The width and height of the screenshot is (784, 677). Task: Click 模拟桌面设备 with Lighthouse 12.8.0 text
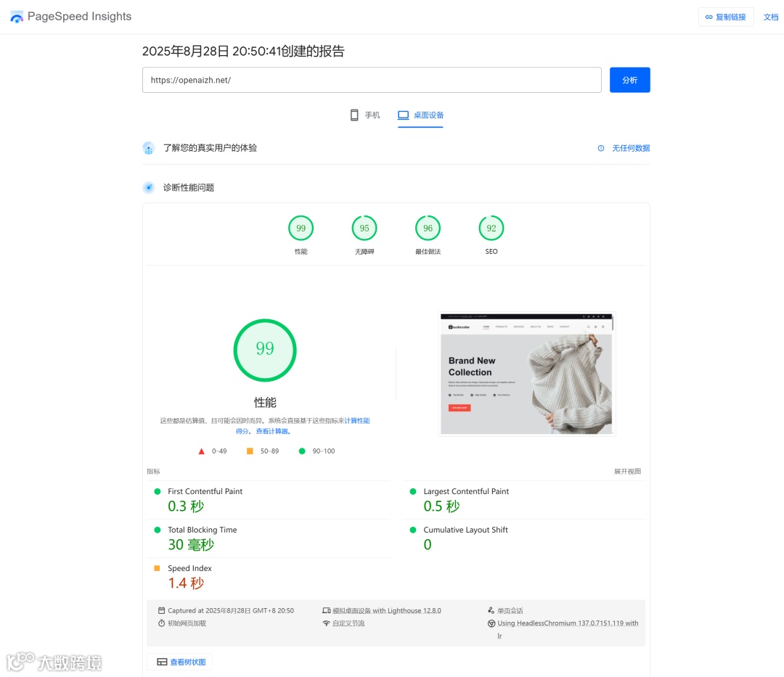pos(387,610)
